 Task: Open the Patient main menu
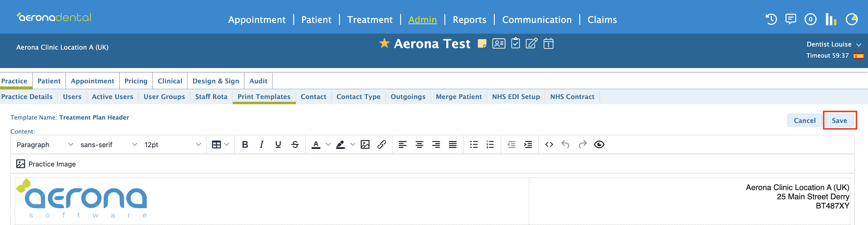[316, 20]
